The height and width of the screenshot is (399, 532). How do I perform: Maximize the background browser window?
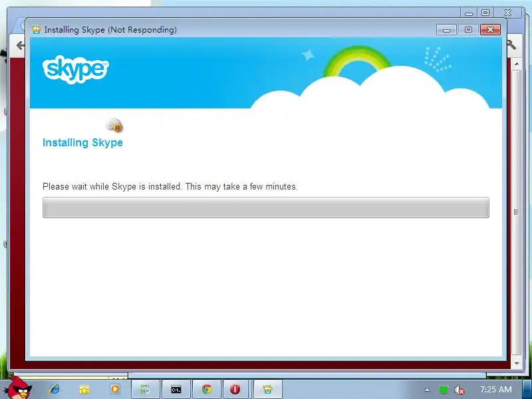(485, 13)
